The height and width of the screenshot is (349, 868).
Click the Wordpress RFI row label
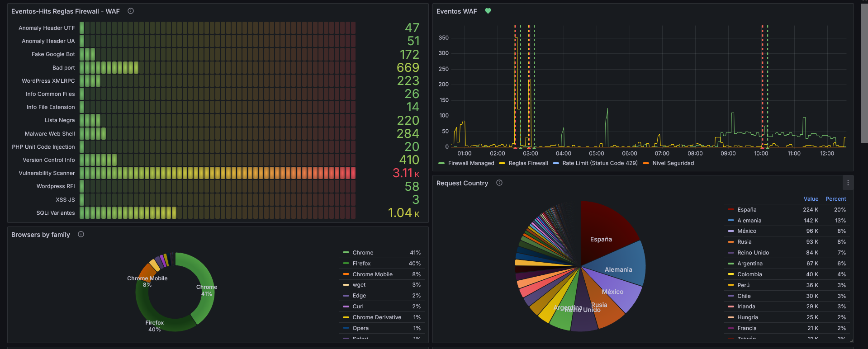tap(56, 186)
